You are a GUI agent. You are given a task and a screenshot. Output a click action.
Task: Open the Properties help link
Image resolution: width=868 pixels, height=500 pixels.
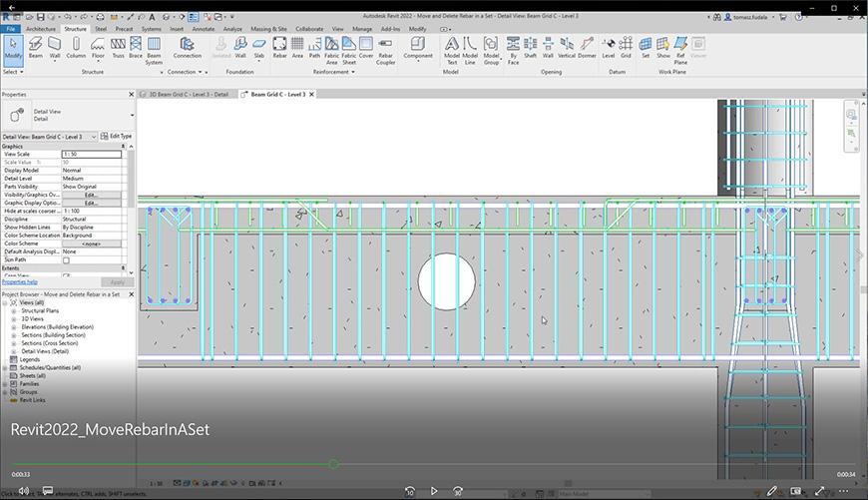(x=20, y=281)
